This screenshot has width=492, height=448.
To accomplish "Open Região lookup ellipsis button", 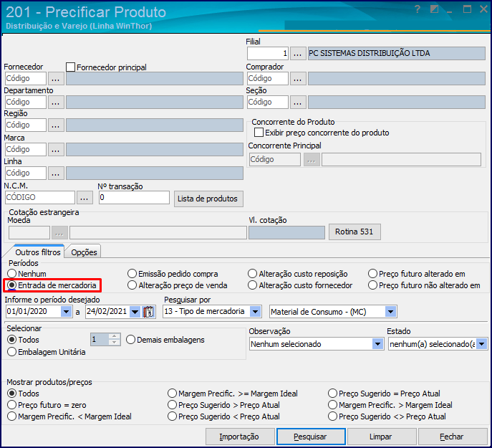I will [56, 125].
